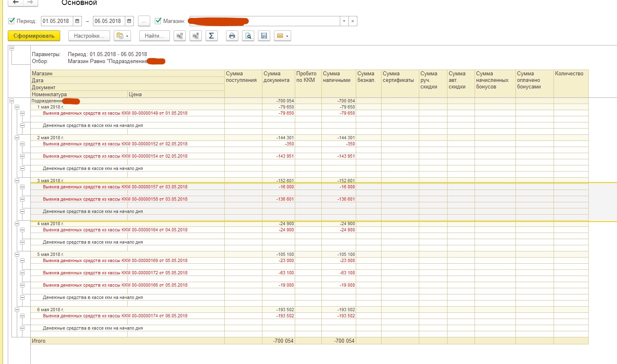Toggle the Период checkbox

click(12, 21)
